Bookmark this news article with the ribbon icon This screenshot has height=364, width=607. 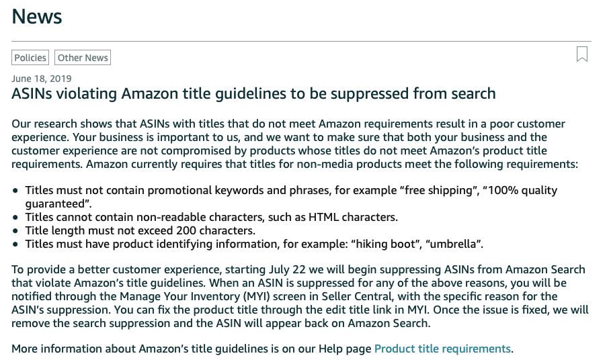point(582,54)
